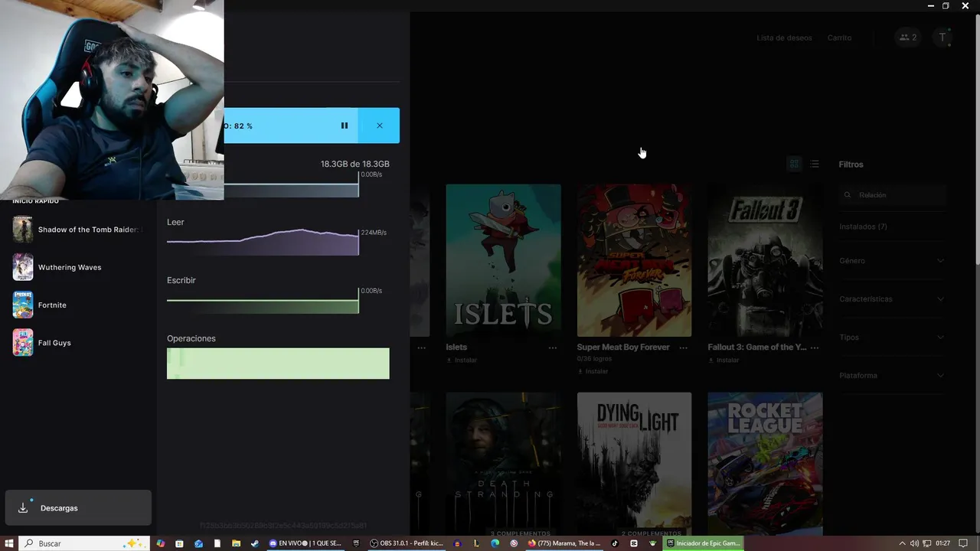Open options menu for Fallout 3
Viewport: 980px width, 551px height.
coord(815,347)
